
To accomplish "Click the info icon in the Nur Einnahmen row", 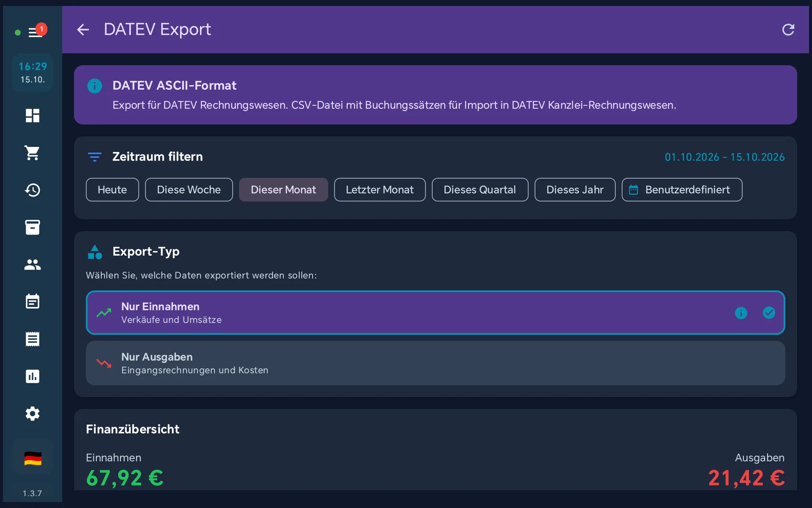I will tap(741, 313).
